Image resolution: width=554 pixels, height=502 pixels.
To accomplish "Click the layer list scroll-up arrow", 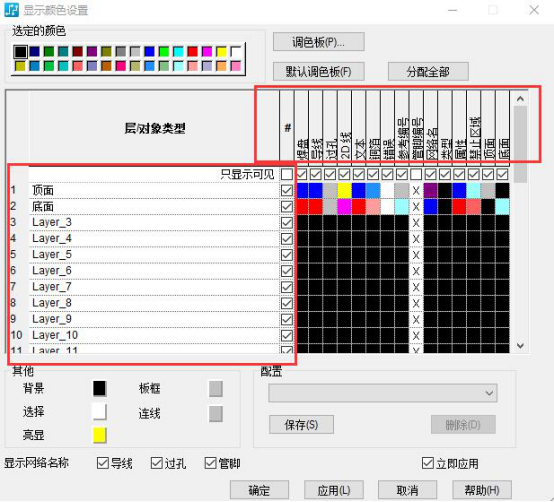I will [x=520, y=99].
